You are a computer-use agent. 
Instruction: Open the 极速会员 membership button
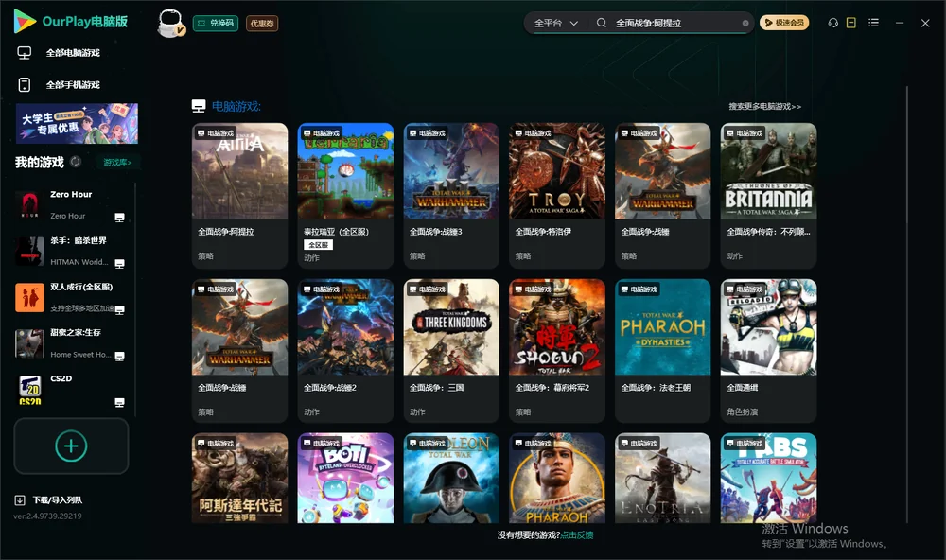[x=784, y=23]
